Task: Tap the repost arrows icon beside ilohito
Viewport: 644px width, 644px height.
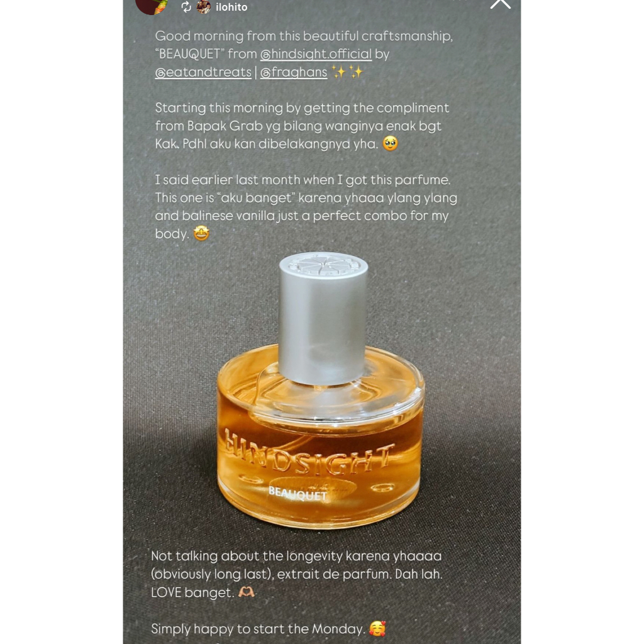Action: [x=186, y=6]
